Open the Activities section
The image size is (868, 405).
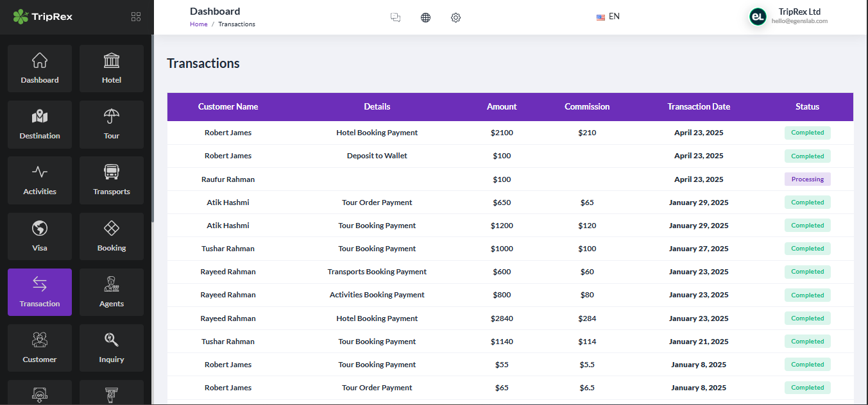point(39,180)
